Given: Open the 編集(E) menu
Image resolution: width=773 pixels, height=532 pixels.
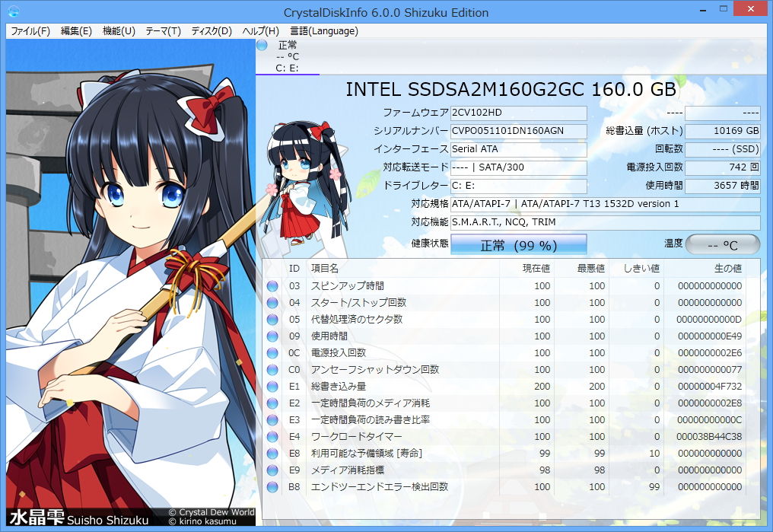Looking at the screenshot, I should [x=76, y=31].
